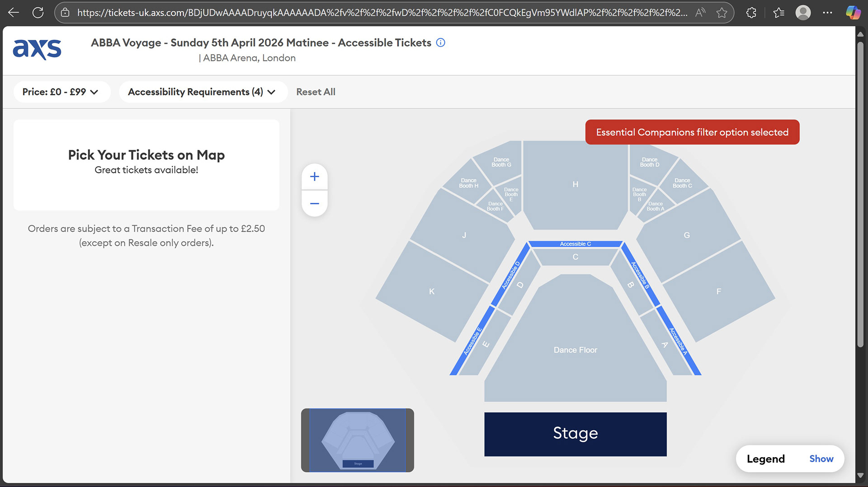Click the mini-map overview thumbnail
868x487 pixels.
357,440
